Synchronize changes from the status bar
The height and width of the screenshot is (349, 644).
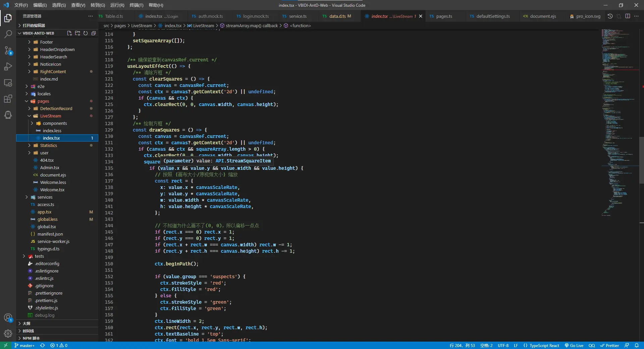[42, 345]
